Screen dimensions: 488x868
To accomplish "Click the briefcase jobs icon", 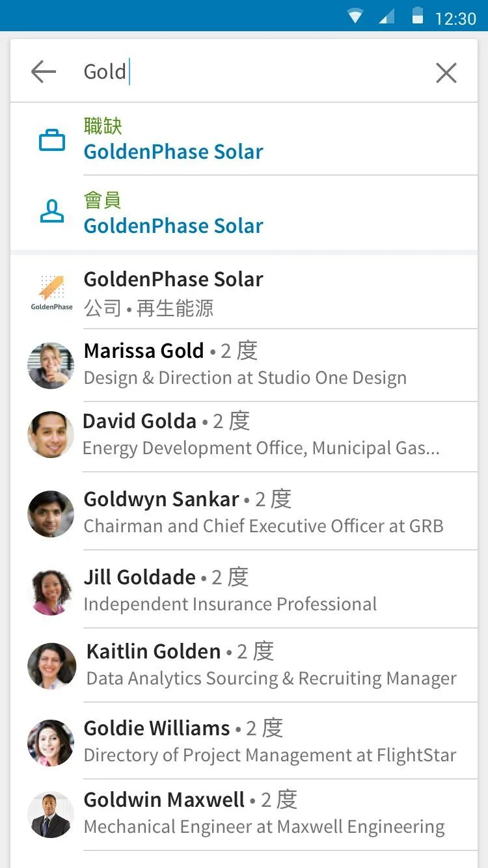I will [52, 140].
